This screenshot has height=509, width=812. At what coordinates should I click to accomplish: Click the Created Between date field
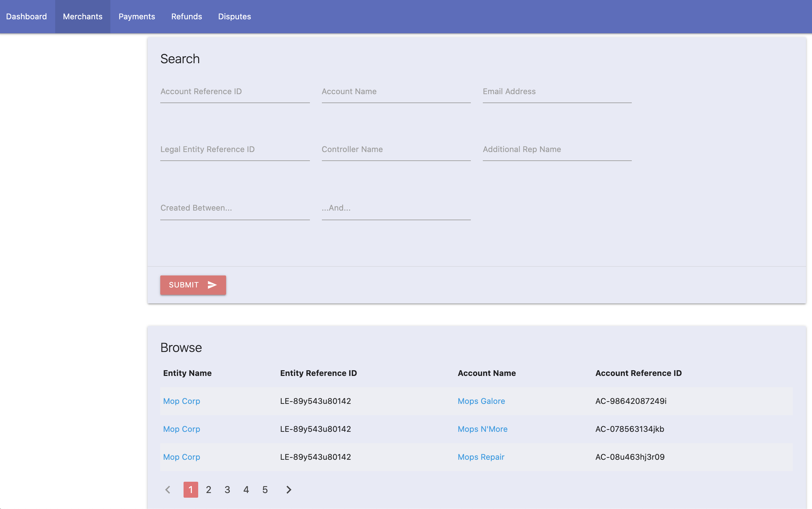235,208
